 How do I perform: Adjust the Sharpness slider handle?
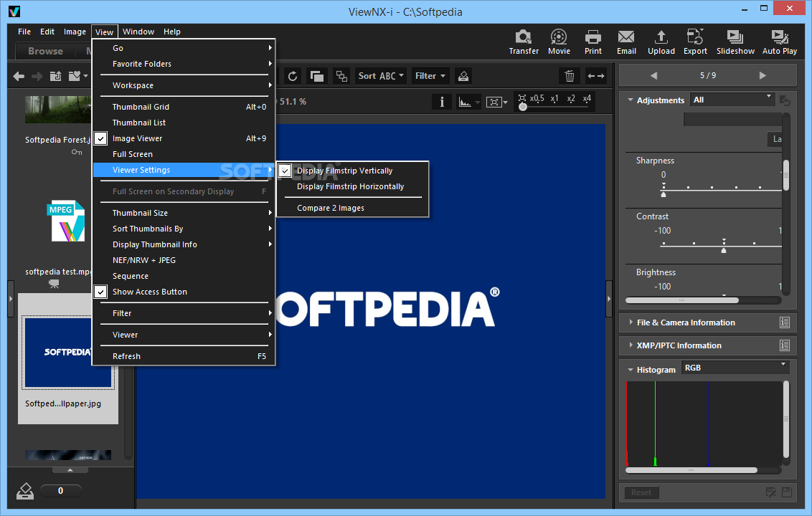pyautogui.click(x=664, y=194)
